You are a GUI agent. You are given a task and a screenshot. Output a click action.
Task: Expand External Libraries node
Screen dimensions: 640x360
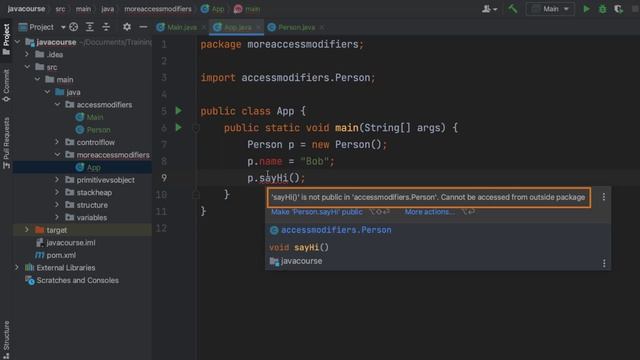coord(17,267)
